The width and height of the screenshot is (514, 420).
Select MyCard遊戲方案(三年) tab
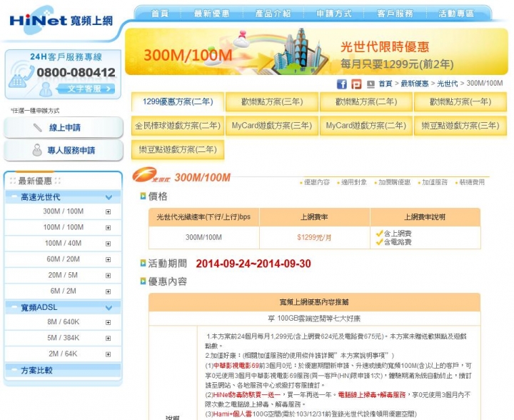[272, 126]
